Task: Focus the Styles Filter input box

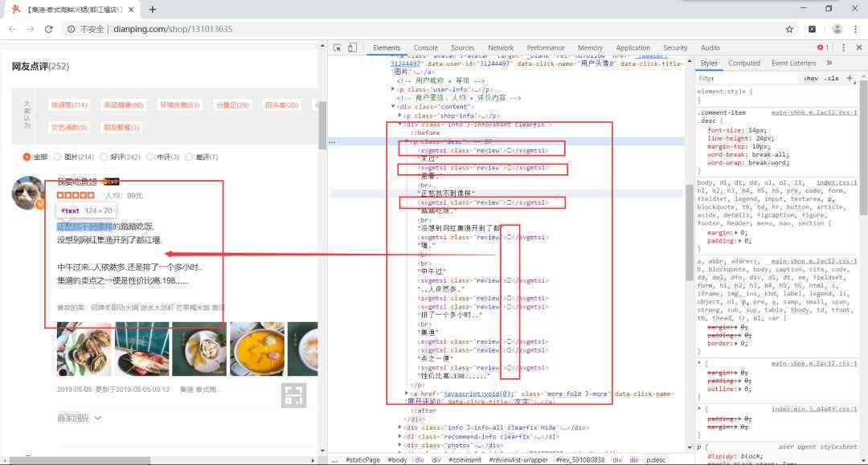Action: click(x=747, y=79)
